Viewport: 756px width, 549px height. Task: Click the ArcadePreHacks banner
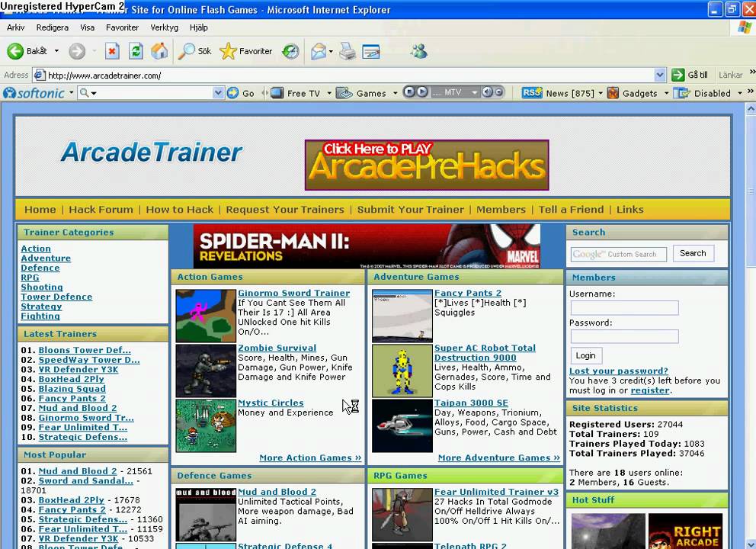point(427,165)
